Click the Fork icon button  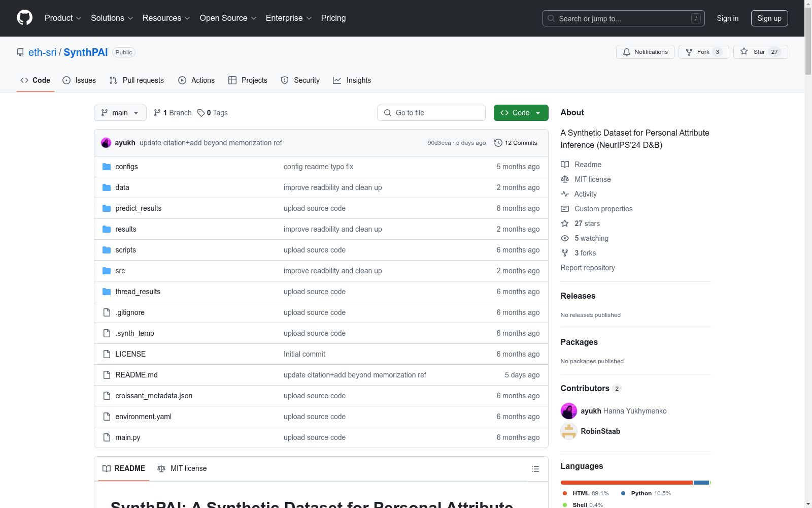click(689, 52)
